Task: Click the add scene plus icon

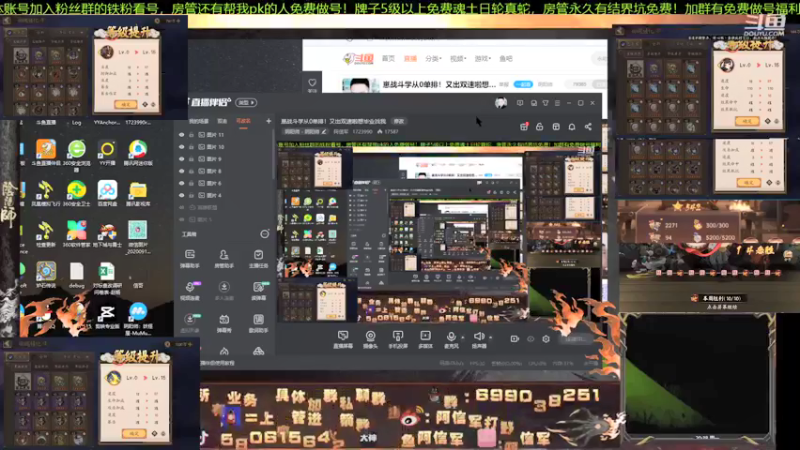Action: pos(268,121)
